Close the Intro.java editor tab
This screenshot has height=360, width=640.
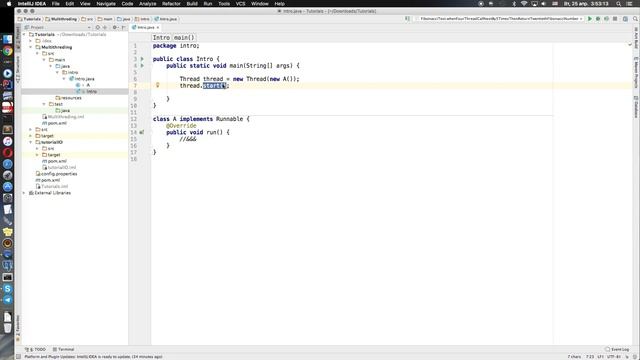point(158,27)
